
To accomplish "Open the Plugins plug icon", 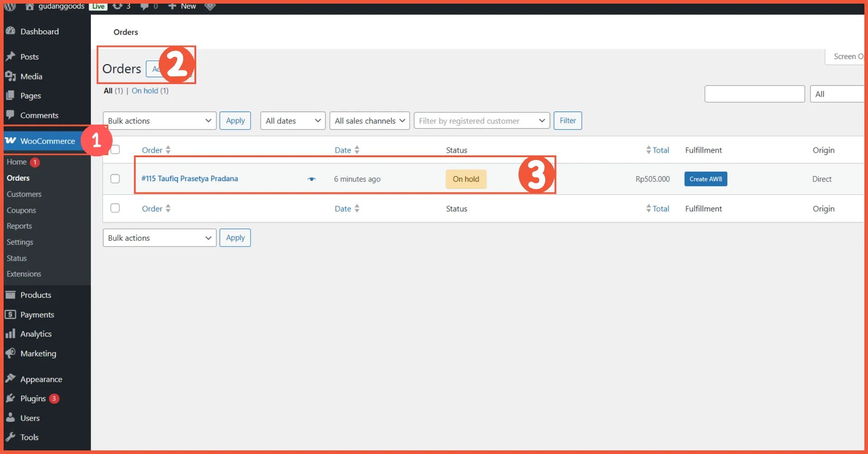I will click(x=10, y=398).
